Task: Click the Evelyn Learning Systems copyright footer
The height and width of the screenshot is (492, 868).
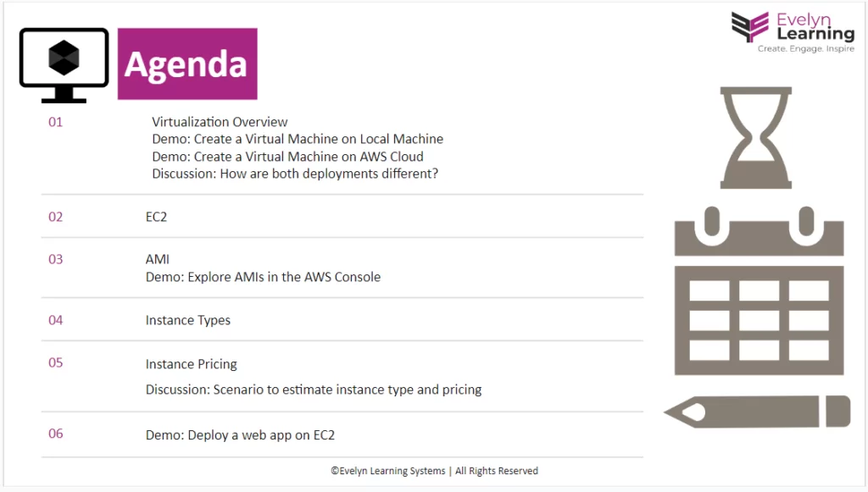Action: coord(434,471)
